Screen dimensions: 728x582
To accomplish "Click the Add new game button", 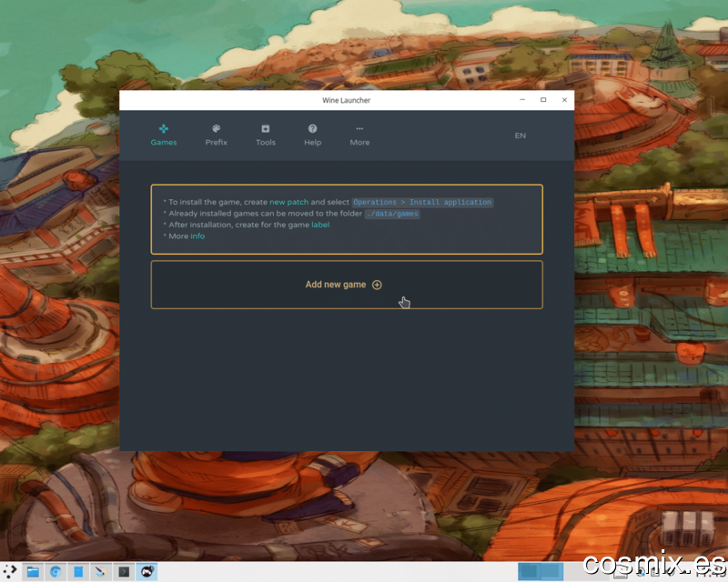I will pos(347,285).
